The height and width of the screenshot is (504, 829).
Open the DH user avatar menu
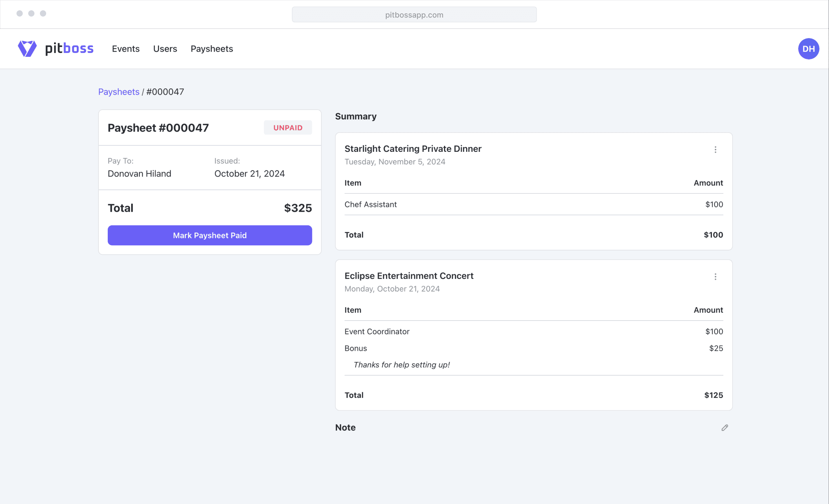[808, 49]
